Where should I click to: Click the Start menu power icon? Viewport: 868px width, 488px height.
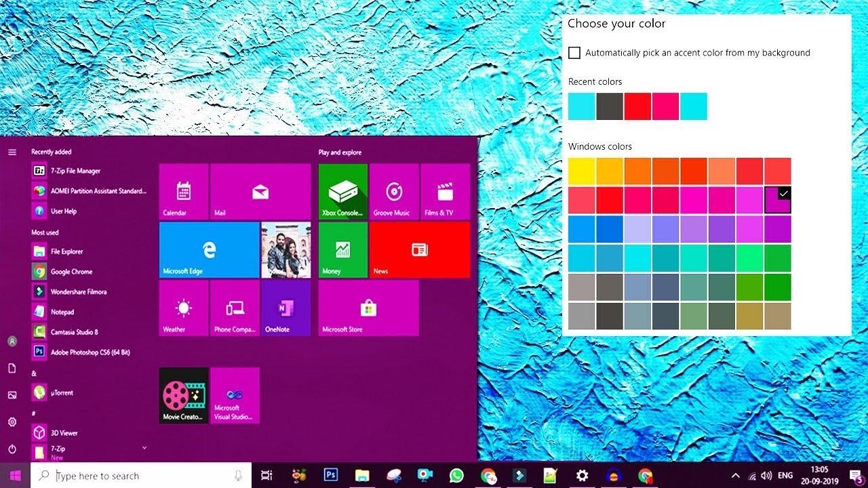tap(12, 449)
